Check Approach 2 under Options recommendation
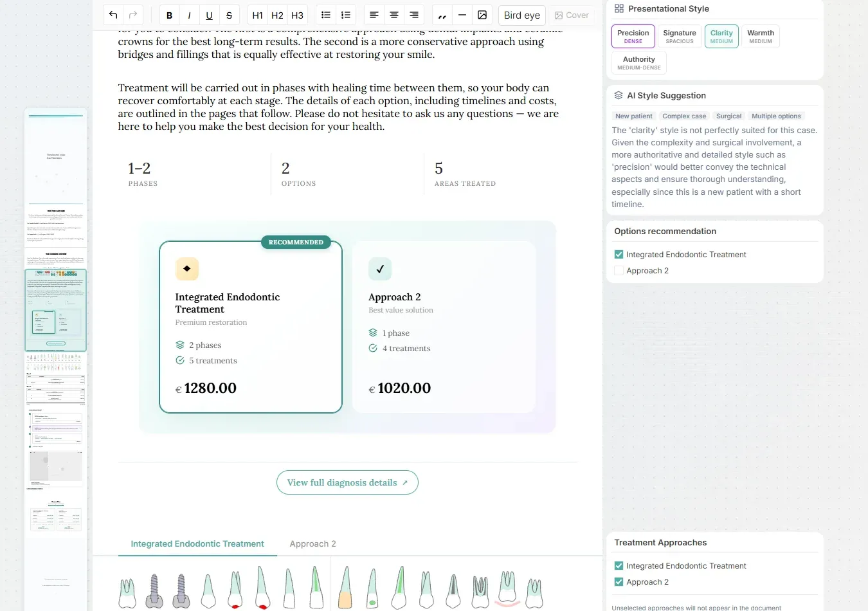868x611 pixels. tap(619, 271)
